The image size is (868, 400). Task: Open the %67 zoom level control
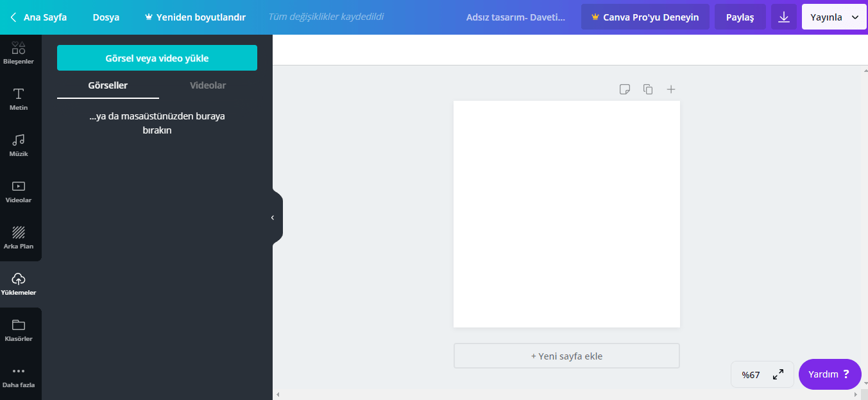point(751,375)
